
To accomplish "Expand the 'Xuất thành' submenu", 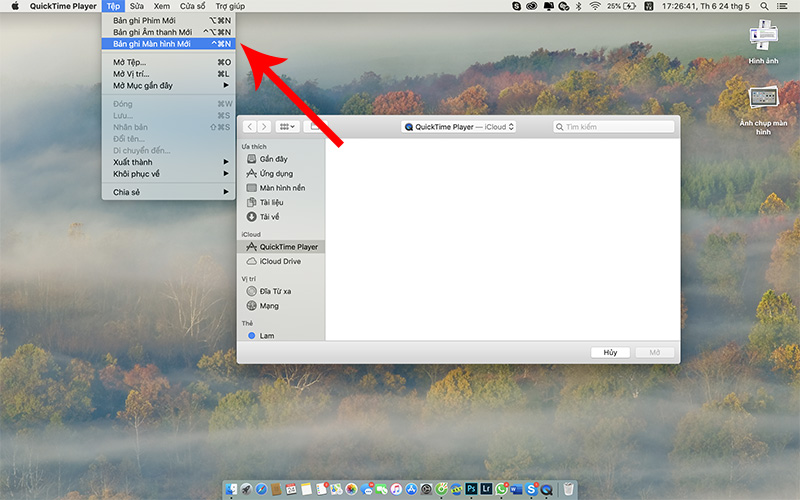I will [x=168, y=161].
